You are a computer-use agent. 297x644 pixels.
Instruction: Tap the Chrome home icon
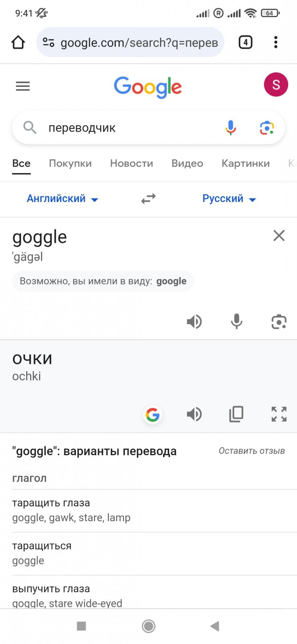coord(18,42)
